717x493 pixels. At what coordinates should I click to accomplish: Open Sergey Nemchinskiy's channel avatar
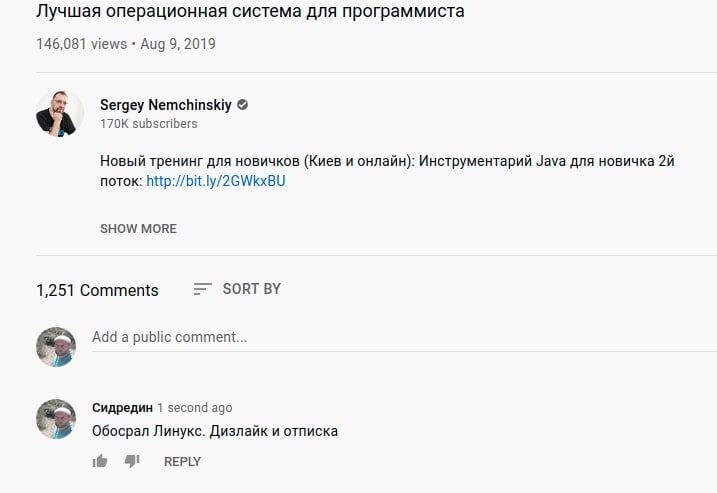pyautogui.click(x=60, y=113)
